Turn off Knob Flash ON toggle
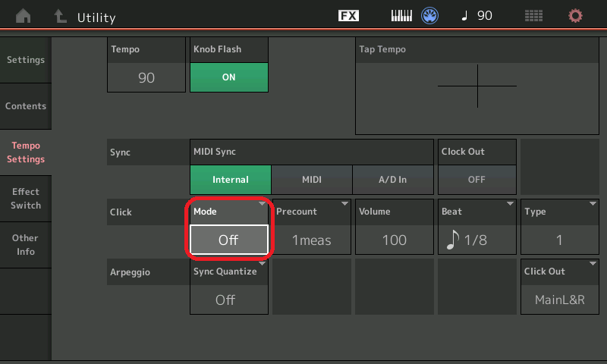The image size is (607, 364). [x=228, y=77]
